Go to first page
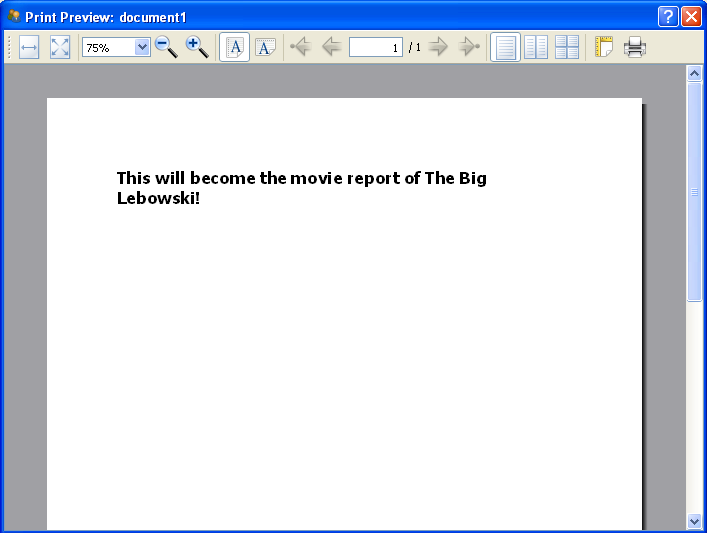 point(301,46)
